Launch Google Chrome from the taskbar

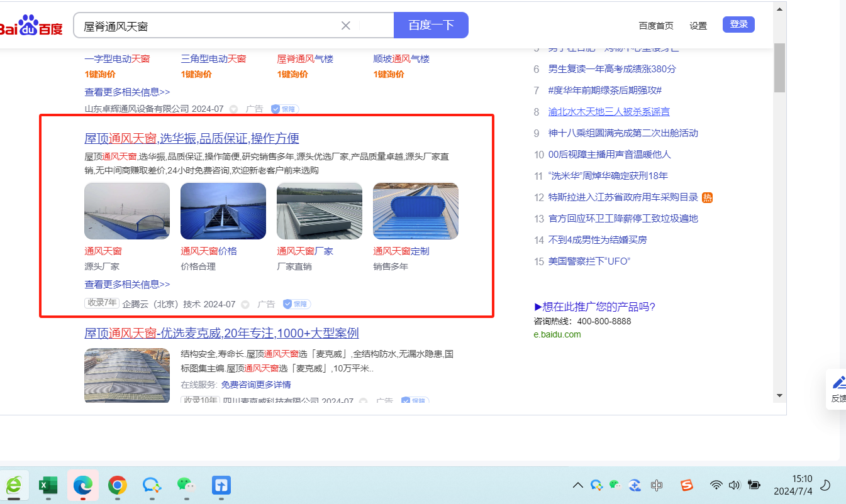pyautogui.click(x=117, y=485)
